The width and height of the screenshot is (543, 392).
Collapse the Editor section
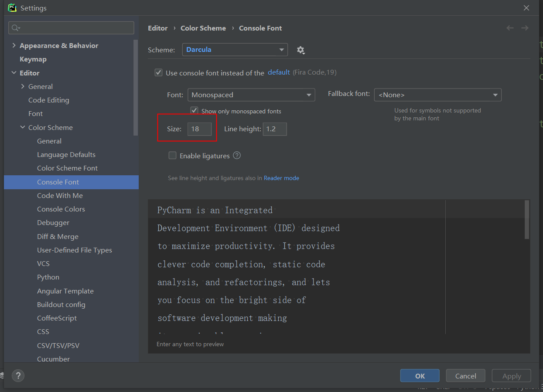[x=14, y=73]
